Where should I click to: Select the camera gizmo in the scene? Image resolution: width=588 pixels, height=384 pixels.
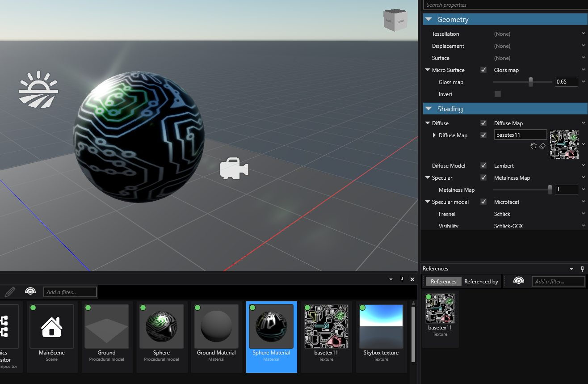[233, 169]
